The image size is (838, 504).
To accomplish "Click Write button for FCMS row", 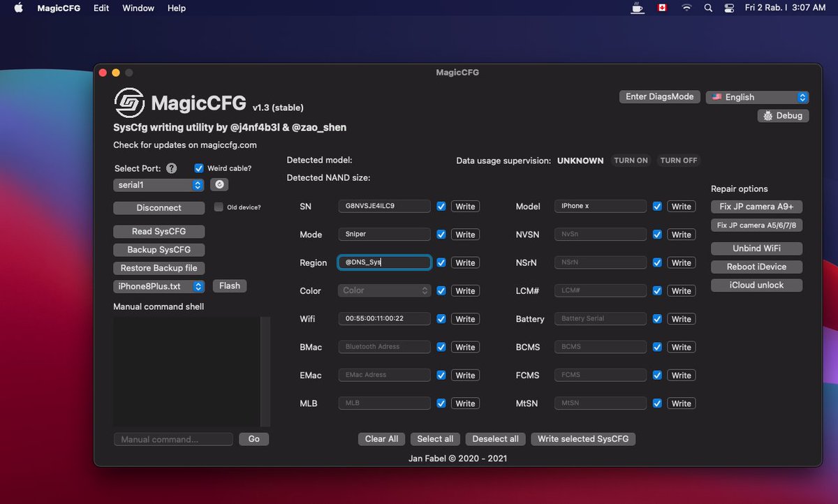I will point(682,375).
